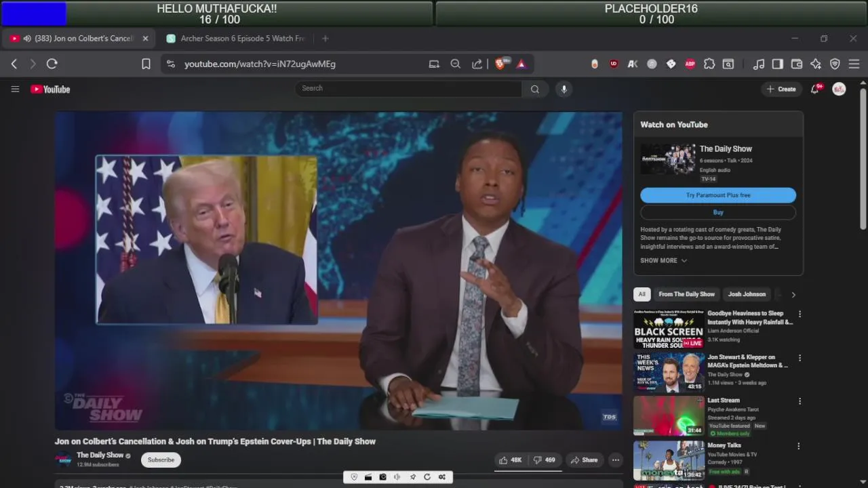Mute the audio icon on YouTube tab
This screenshot has width=868, height=488.
pos(27,39)
